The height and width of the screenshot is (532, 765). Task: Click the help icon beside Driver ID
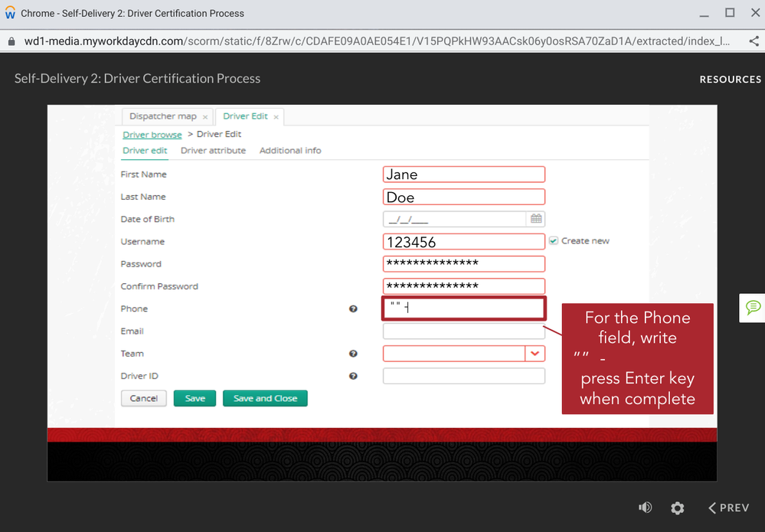point(353,376)
